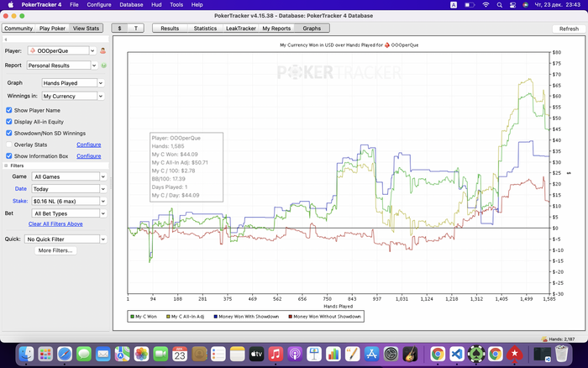Switch to the Results tab
588x368 pixels.
pyautogui.click(x=170, y=28)
